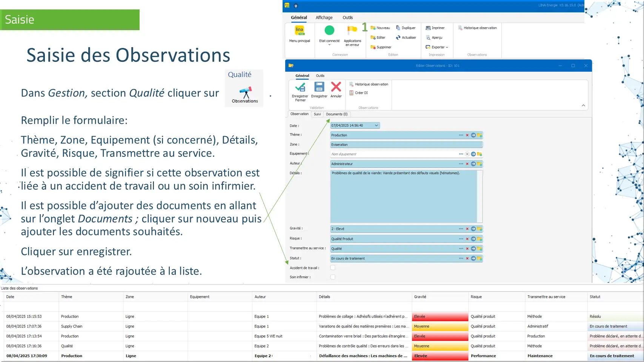Open the Observations telescope icon
The image size is (644, 362).
(245, 92)
